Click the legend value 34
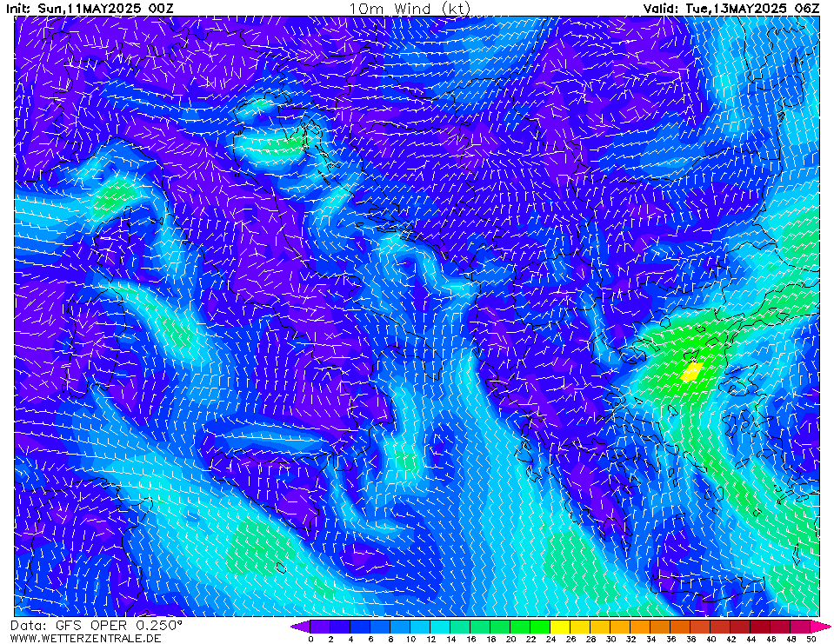The image size is (834, 644). click(651, 639)
